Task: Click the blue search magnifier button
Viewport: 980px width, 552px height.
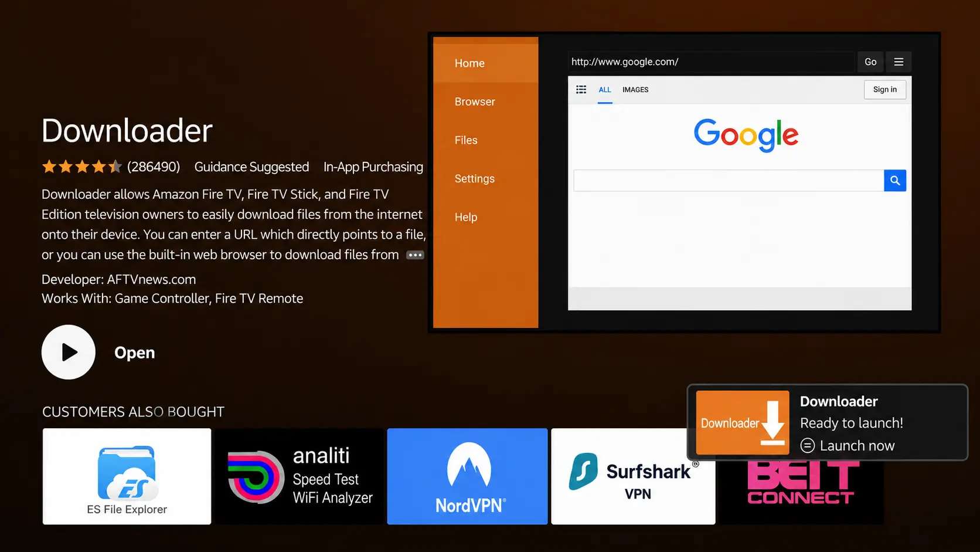Action: [895, 181]
